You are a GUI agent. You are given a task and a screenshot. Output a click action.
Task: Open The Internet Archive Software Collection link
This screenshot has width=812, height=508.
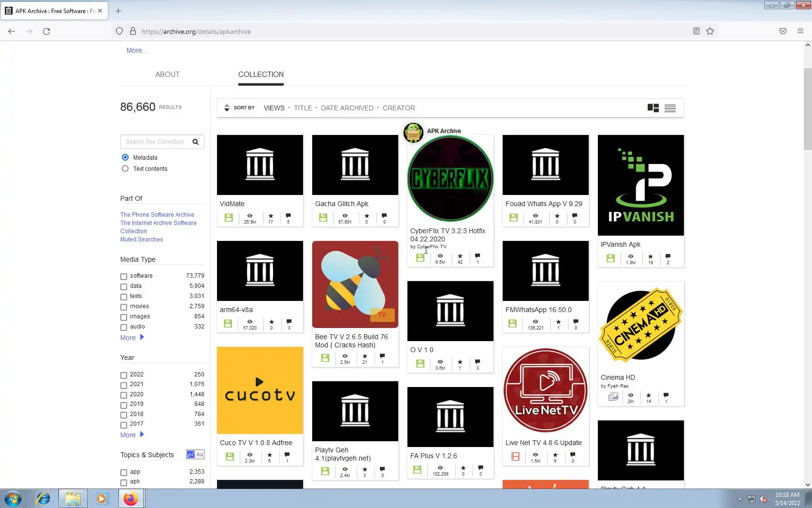pos(159,227)
